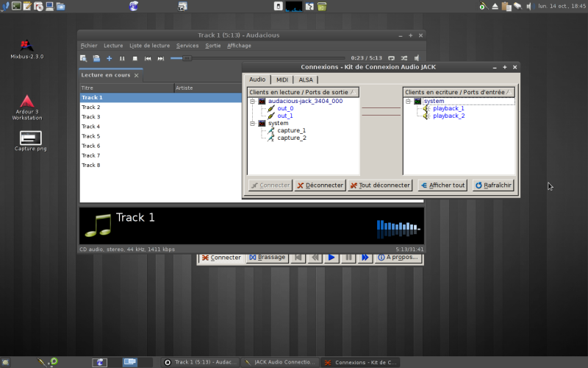Switch to ALSA tab in Connexions

pos(306,79)
